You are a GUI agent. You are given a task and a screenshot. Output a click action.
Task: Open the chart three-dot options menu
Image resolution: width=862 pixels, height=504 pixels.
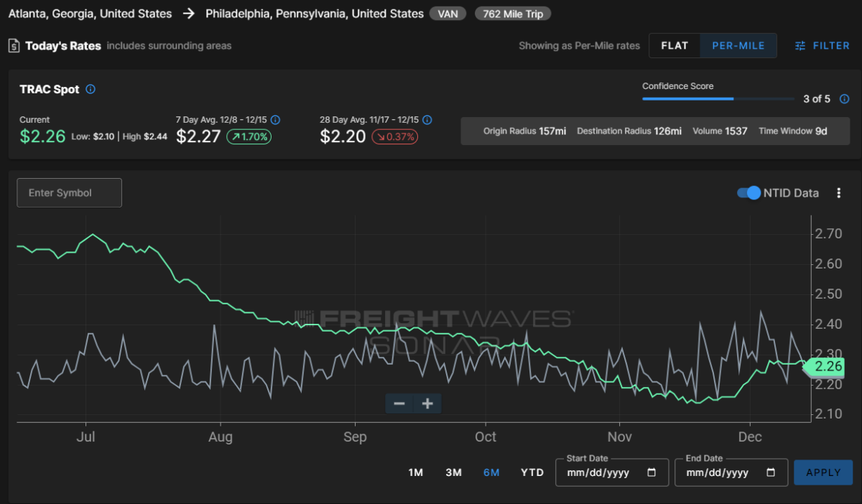(838, 192)
